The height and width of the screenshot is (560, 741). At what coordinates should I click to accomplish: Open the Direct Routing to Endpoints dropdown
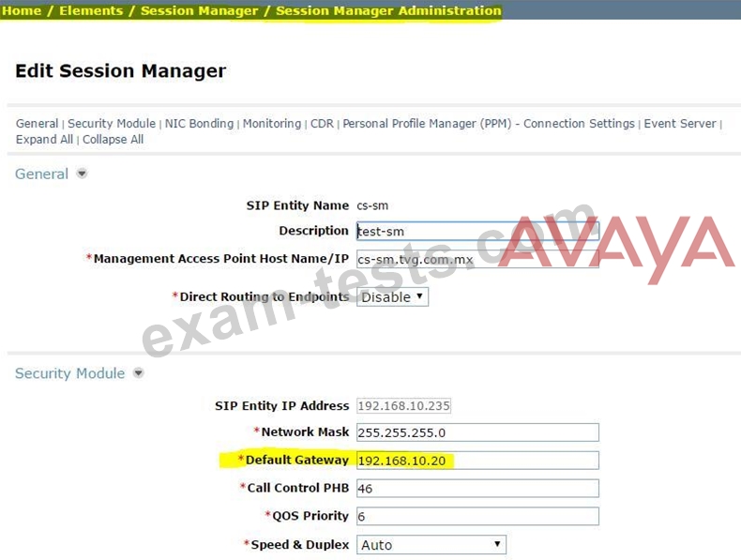392,296
